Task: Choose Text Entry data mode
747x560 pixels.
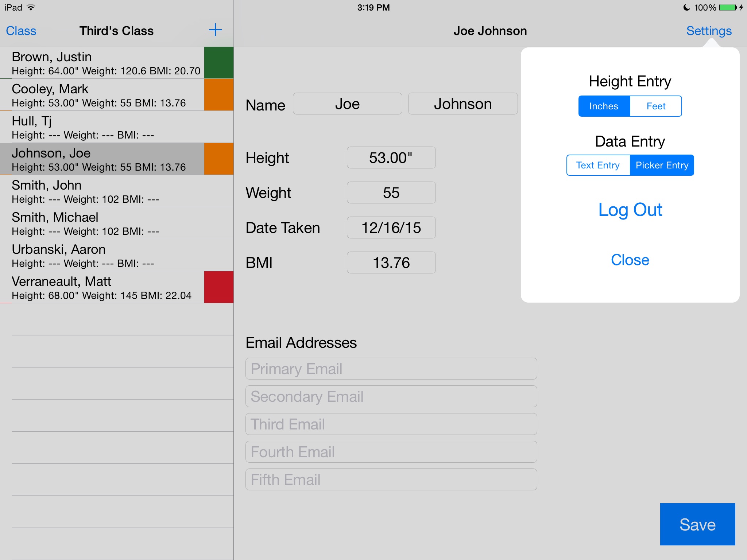Action: (598, 165)
